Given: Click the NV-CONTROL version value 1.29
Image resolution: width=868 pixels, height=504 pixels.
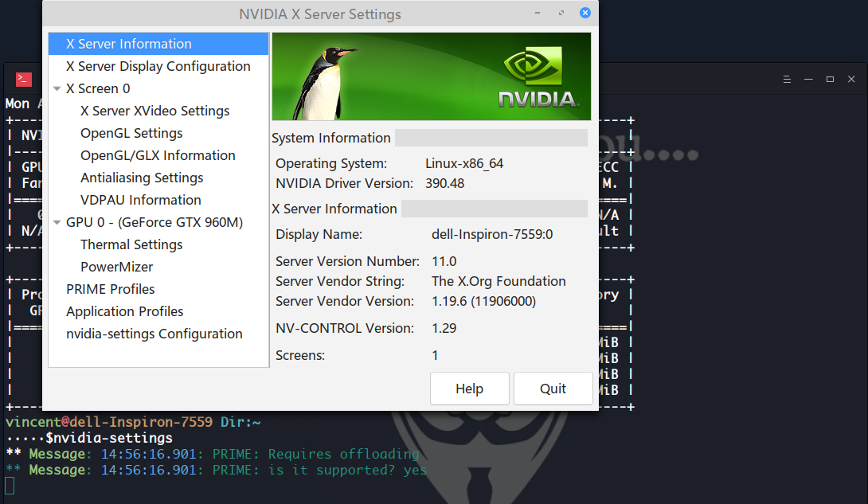Looking at the screenshot, I should click(444, 329).
